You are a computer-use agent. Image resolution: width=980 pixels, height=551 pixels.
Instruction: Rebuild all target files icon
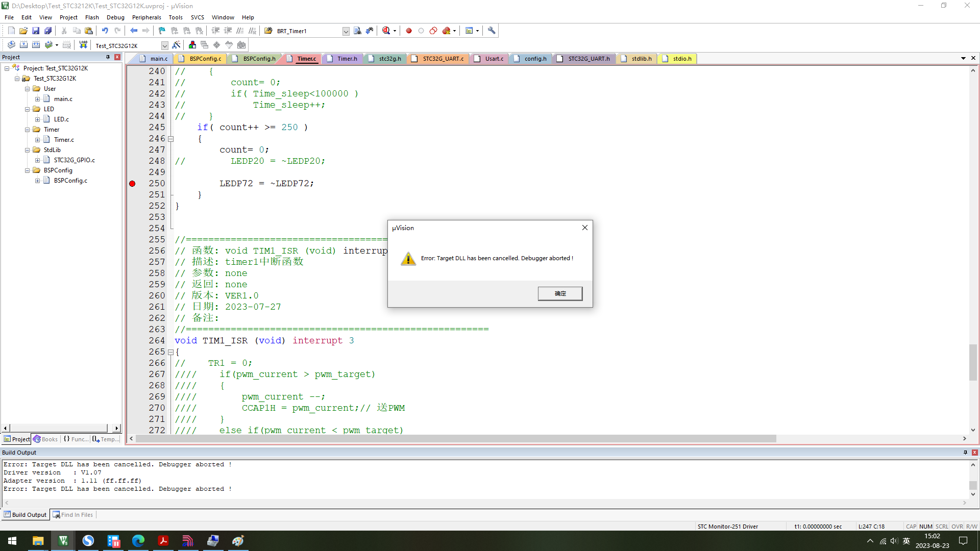click(36, 45)
